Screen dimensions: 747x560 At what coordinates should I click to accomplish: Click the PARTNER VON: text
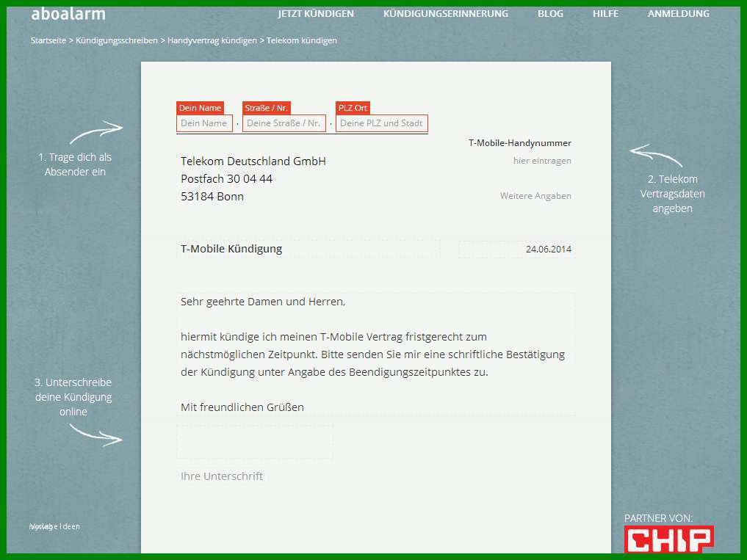[x=658, y=518]
